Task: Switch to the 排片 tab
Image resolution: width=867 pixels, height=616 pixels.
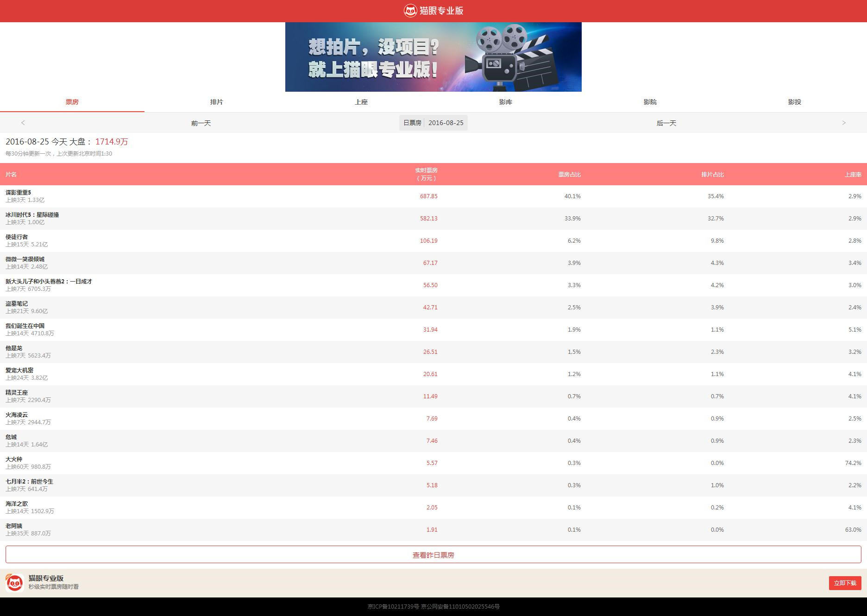Action: (217, 102)
